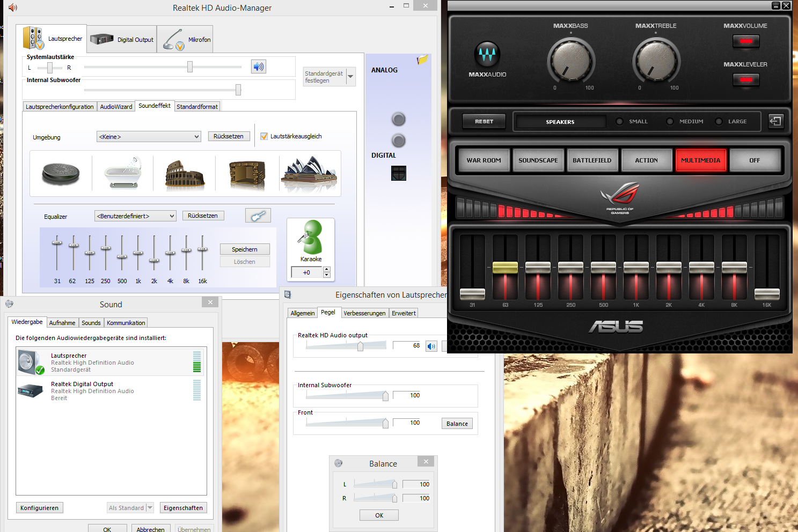The height and width of the screenshot is (532, 798).
Task: Click the Realtek Audio-Manager speaker title icon
Action: click(x=13, y=8)
